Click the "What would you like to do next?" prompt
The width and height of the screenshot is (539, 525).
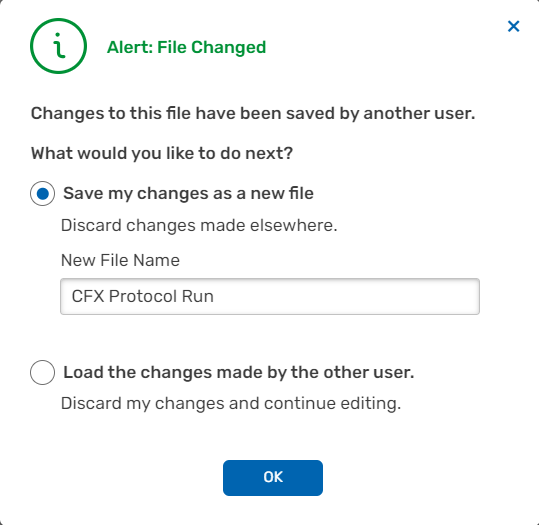[x=162, y=153]
